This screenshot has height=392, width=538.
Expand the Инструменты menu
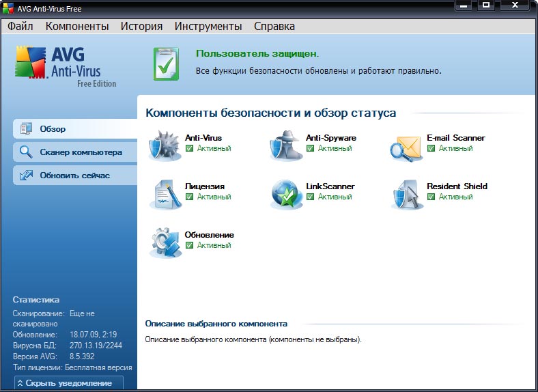pos(208,27)
